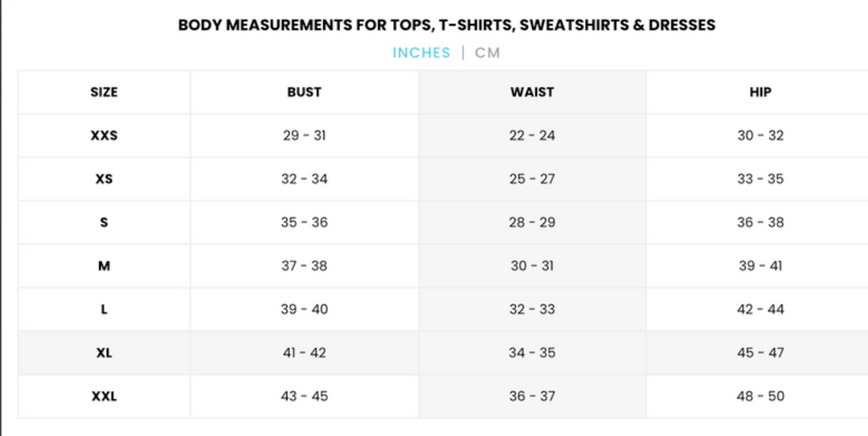Click the XS size row label

(104, 179)
